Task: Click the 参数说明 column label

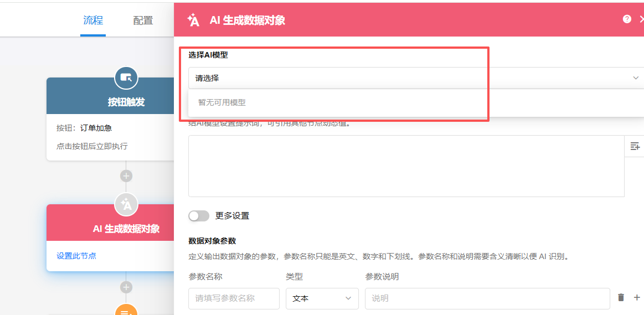Action: coord(382,277)
